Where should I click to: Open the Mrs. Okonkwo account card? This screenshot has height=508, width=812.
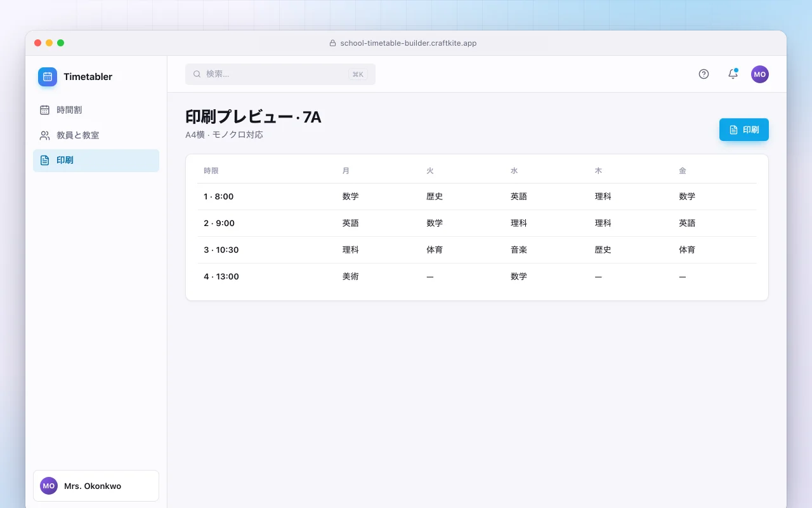[x=96, y=486]
